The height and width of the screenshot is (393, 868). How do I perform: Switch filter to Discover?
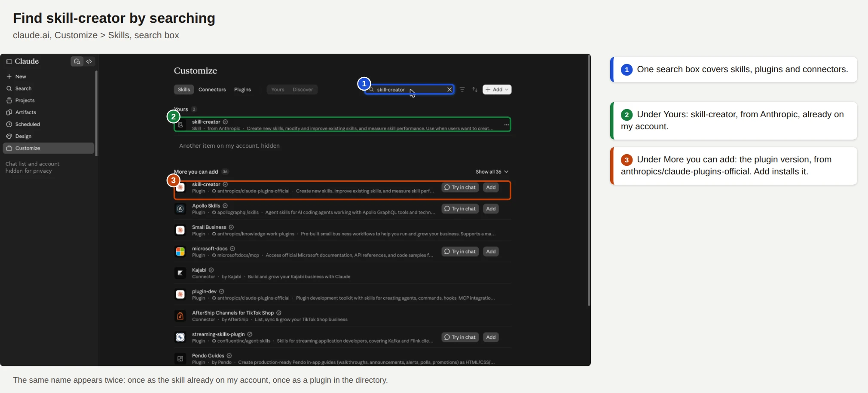(x=303, y=89)
